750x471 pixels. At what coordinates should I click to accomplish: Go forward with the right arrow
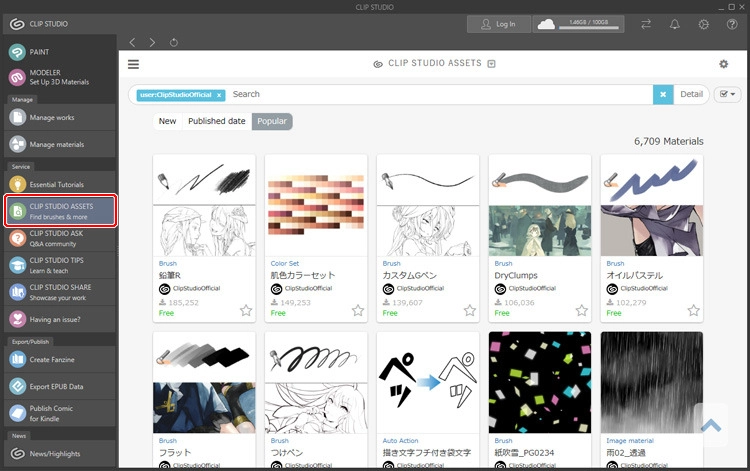click(x=152, y=43)
